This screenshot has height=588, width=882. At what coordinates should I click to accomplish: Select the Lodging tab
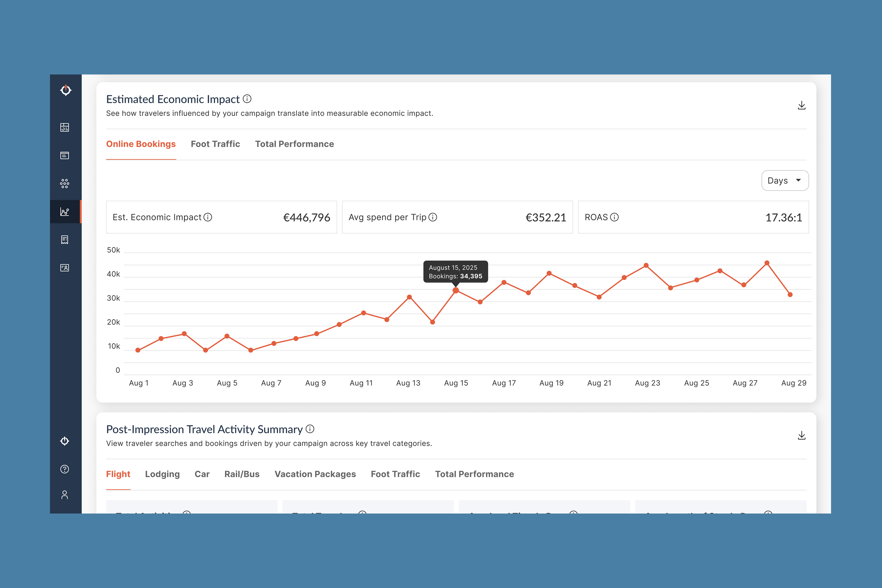point(162,474)
